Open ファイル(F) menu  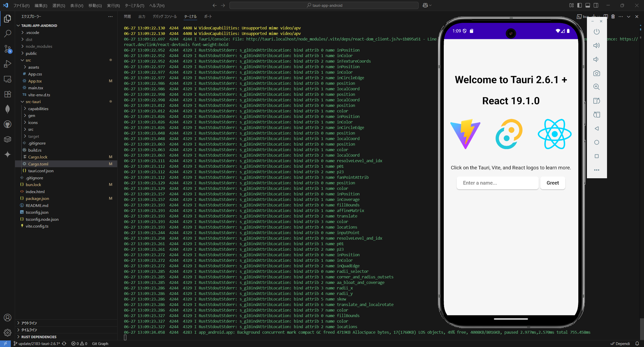[x=21, y=5]
